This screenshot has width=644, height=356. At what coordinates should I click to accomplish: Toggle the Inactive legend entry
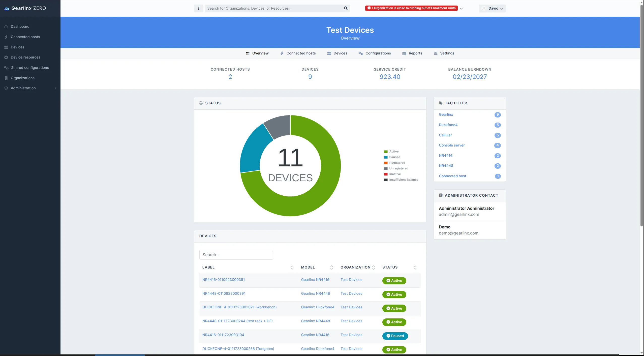pyautogui.click(x=392, y=174)
